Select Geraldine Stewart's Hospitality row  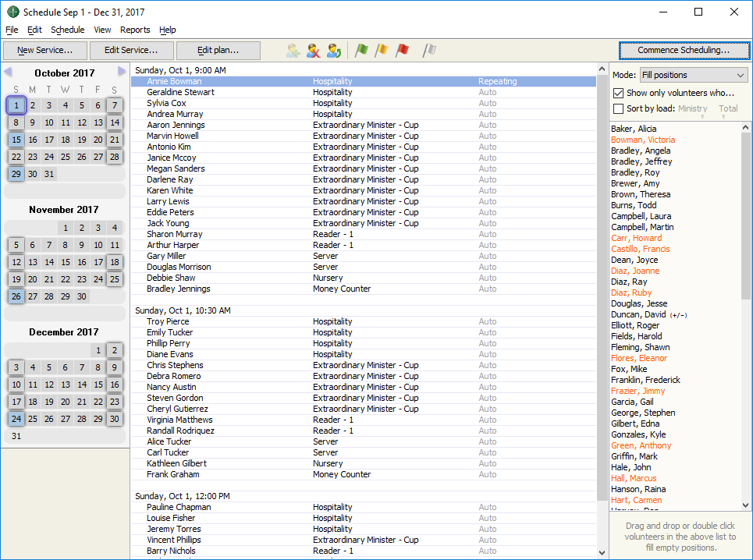click(312, 92)
